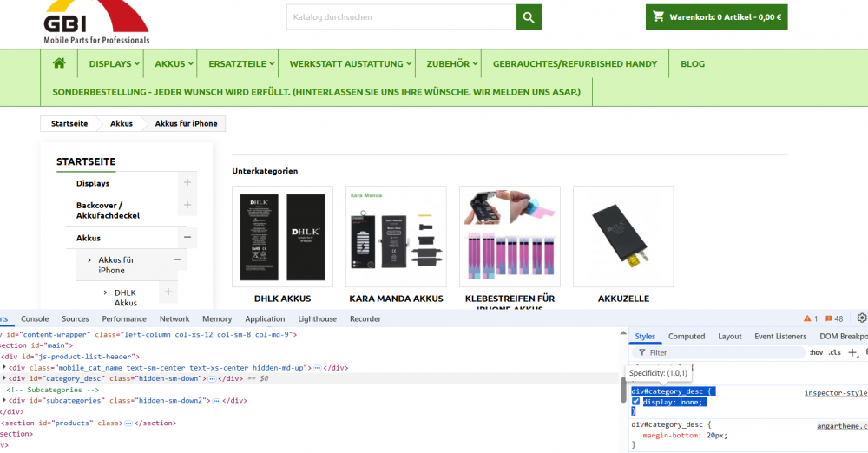This screenshot has width=868, height=453.
Task: Click Akkus für iPhone breadcrumb
Action: (x=186, y=123)
